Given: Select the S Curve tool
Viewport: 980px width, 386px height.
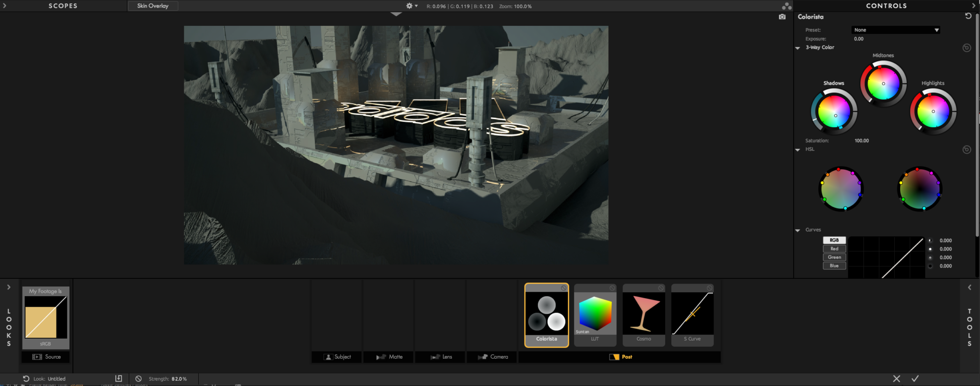Looking at the screenshot, I should [692, 315].
